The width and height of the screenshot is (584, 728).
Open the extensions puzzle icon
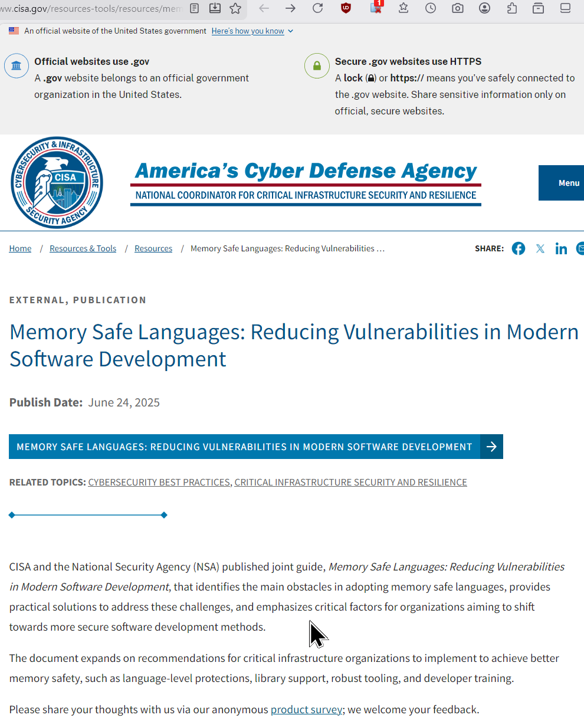(x=511, y=8)
